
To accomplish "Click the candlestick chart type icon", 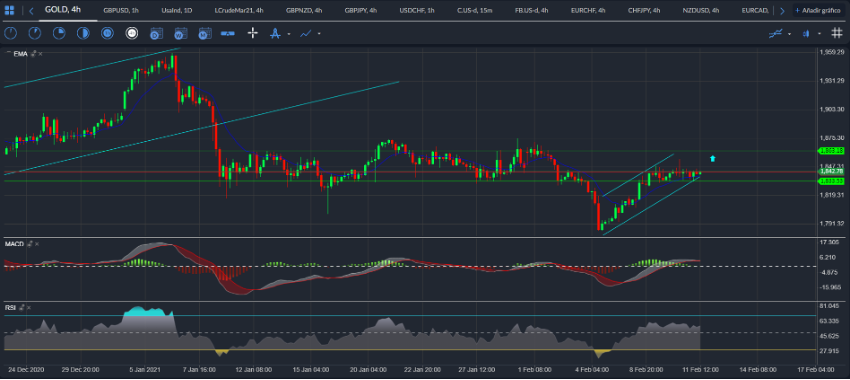I will tap(806, 34).
